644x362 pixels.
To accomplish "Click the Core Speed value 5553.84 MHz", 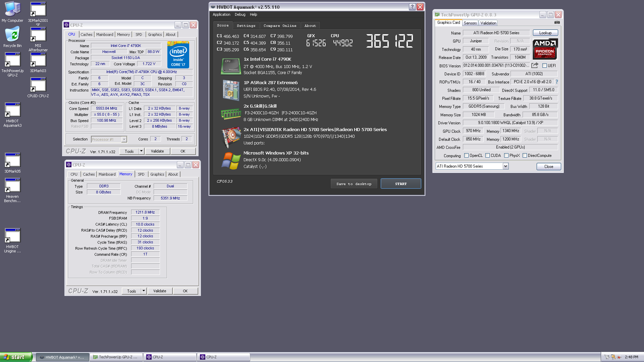I will 107,109.
